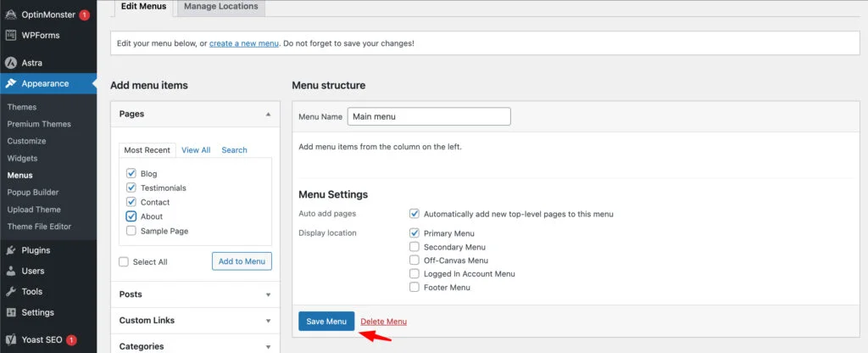Click the OptinMonster notification badge
Image resolution: width=868 pixels, height=353 pixels.
(84, 15)
